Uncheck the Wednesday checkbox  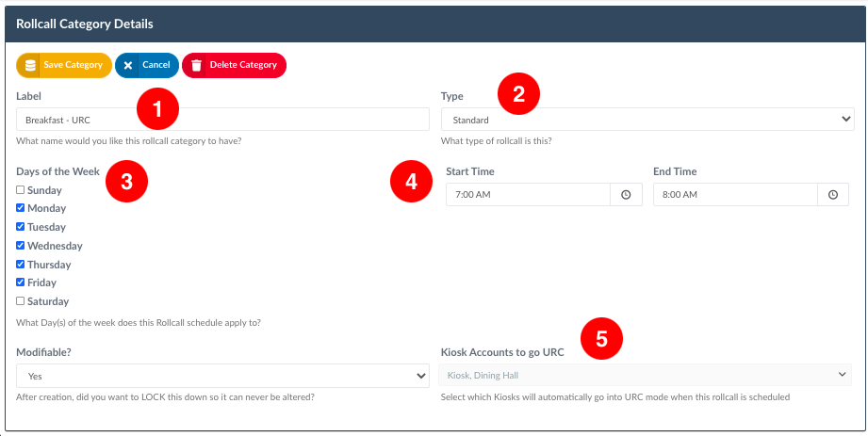tap(21, 246)
